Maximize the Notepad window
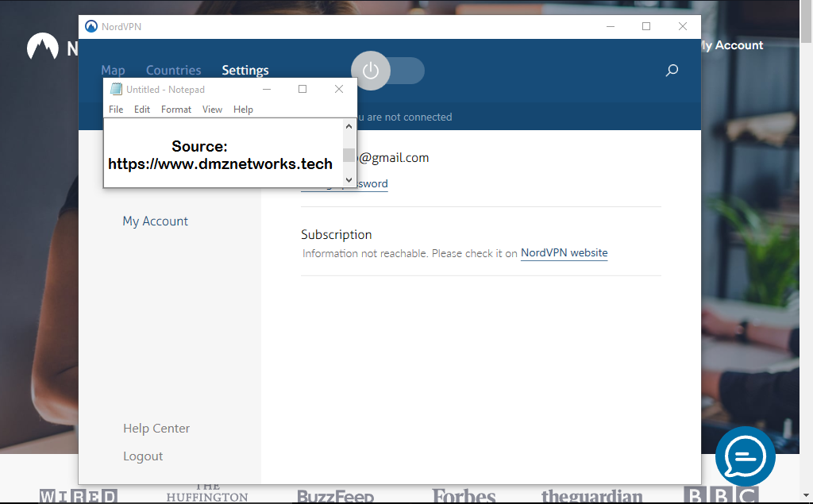 [x=302, y=89]
